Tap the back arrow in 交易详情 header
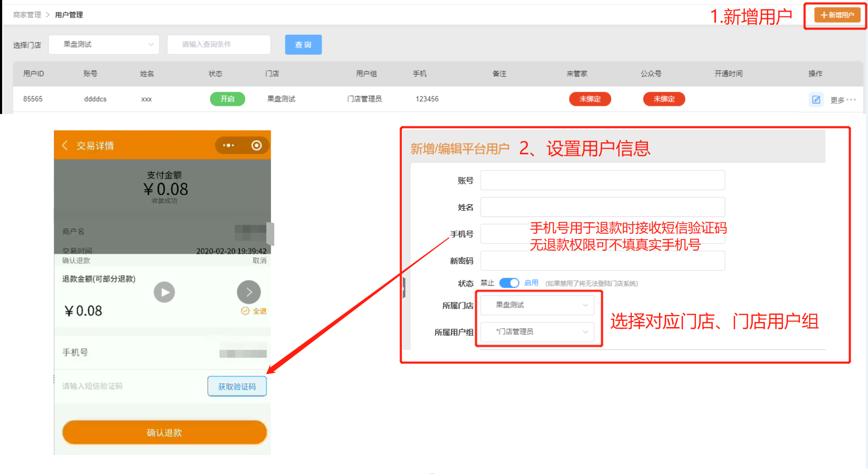This screenshot has height=474, width=868. [65, 145]
